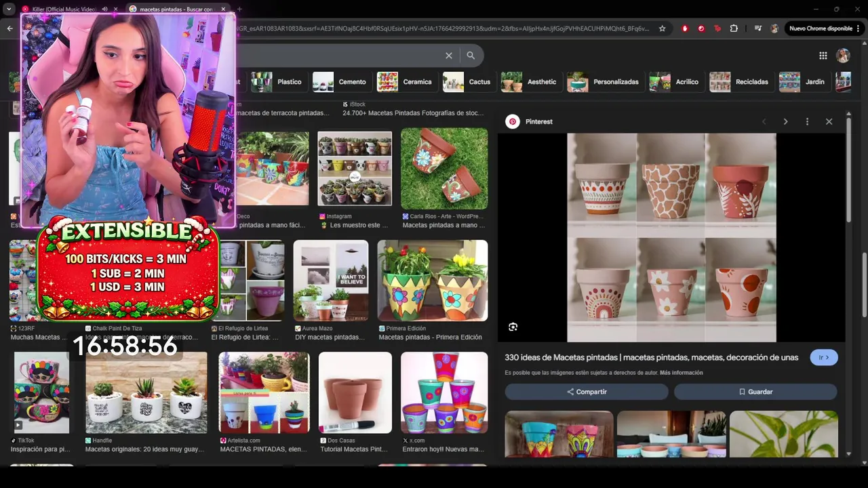The image size is (868, 488).
Task: Open the Handfie succulent pots thumbnail
Action: tap(146, 392)
